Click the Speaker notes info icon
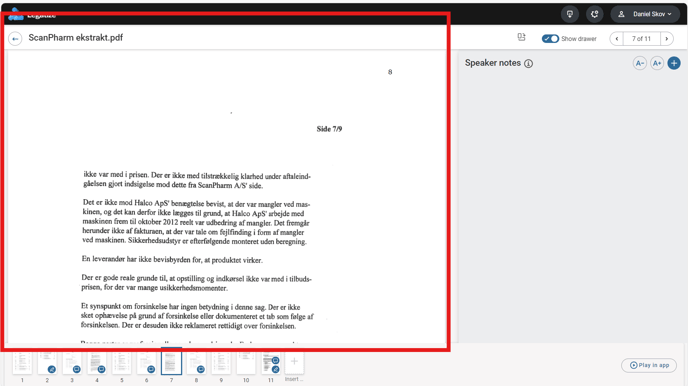This screenshot has height=386, width=688. [x=529, y=64]
